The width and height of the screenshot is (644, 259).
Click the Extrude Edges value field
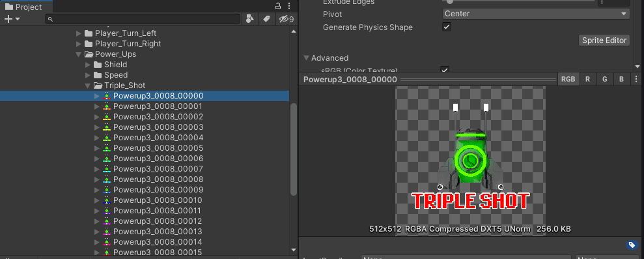tap(613, 2)
